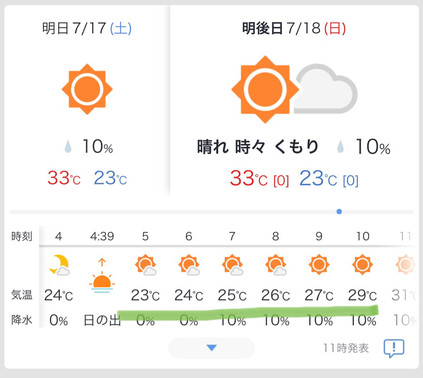This screenshot has width=423, height=378.
Task: Click the 11時発表 announcement time label
Action: (346, 348)
